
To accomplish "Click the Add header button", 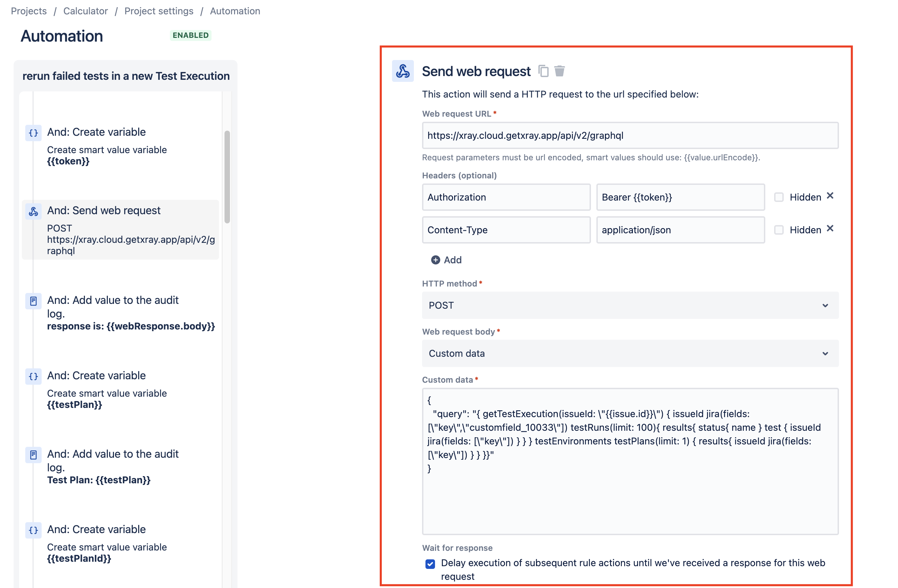I will click(x=446, y=260).
